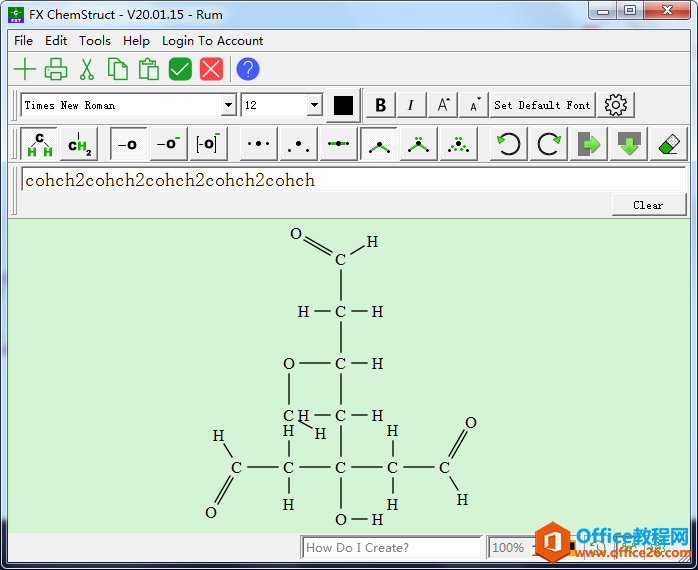
Task: Increase font size with larger A icon
Action: pyautogui.click(x=442, y=105)
